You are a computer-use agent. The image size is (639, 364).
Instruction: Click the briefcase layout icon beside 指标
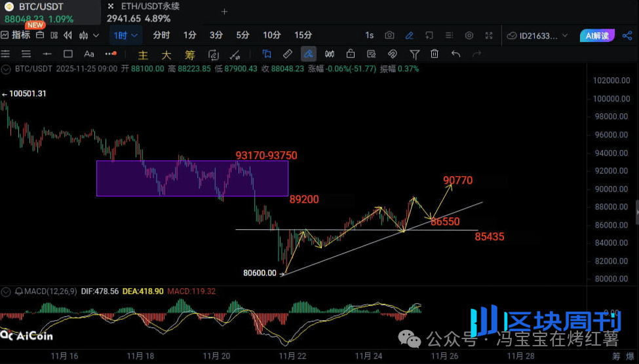(x=40, y=35)
